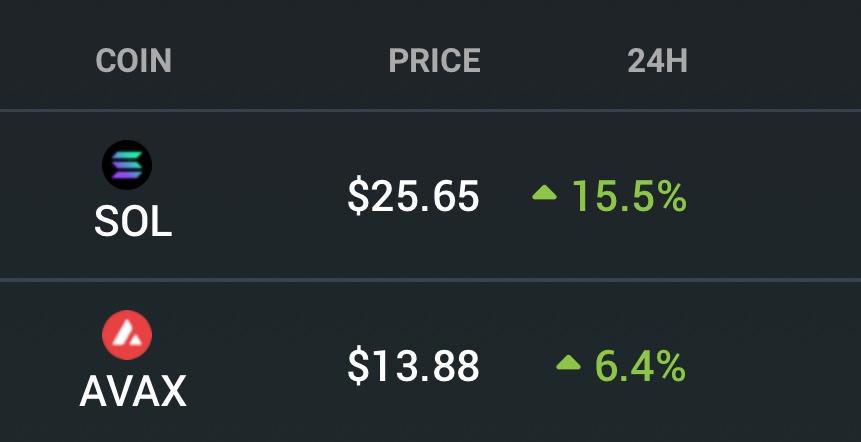This screenshot has width=861, height=442.
Task: Click the green up arrow beside 6.4%
Action: point(568,362)
